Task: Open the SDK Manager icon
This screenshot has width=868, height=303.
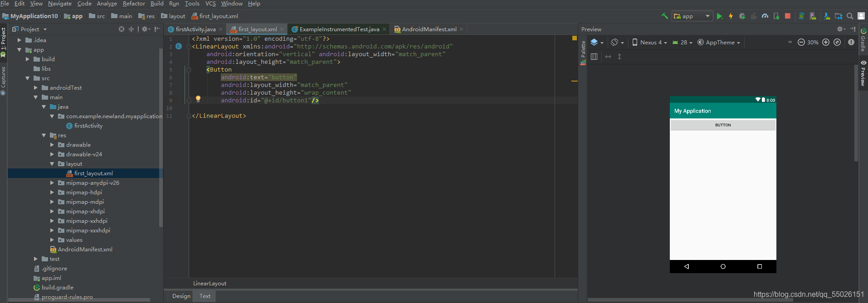Action: pos(827,16)
